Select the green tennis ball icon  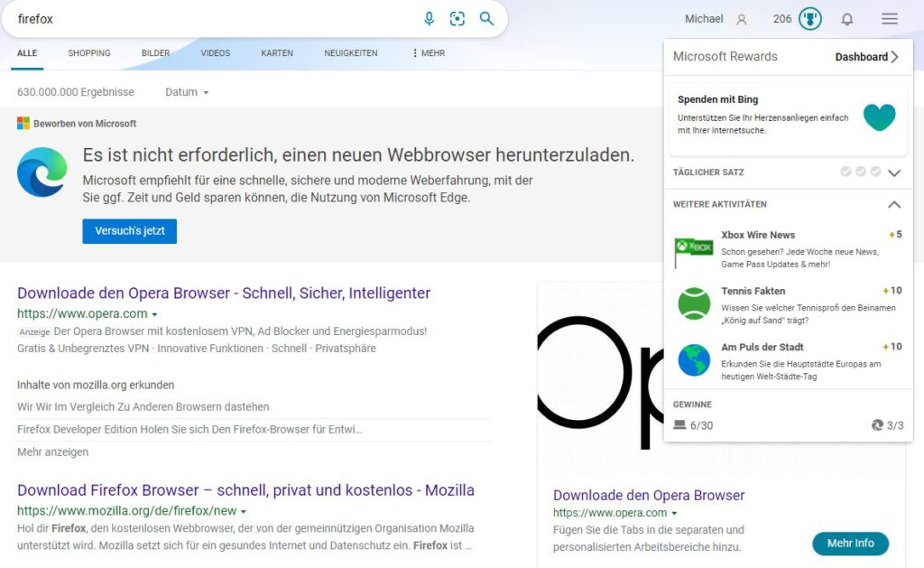tap(694, 303)
